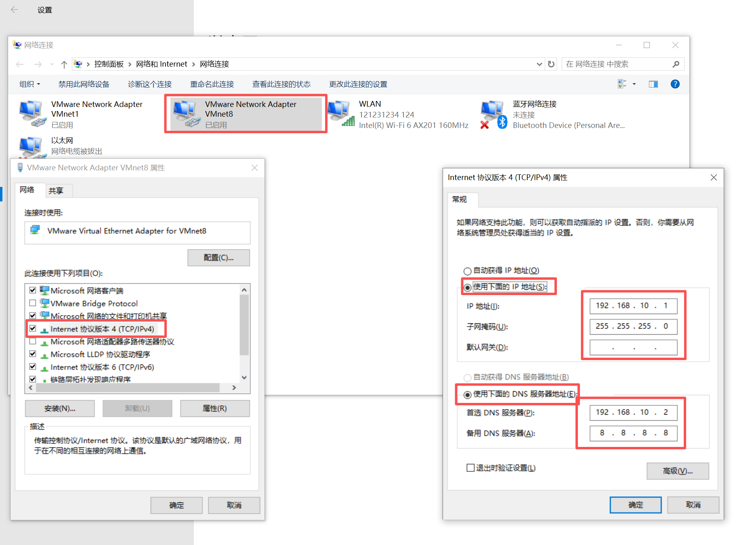Select 使用下面的 IP 地址 radio button
This screenshot has width=756, height=545.
(467, 287)
